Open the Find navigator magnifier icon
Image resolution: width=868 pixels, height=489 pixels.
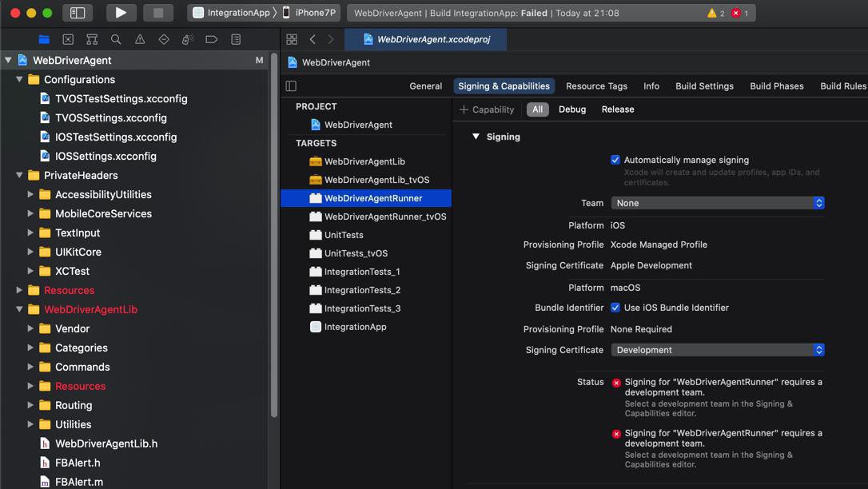[116, 39]
